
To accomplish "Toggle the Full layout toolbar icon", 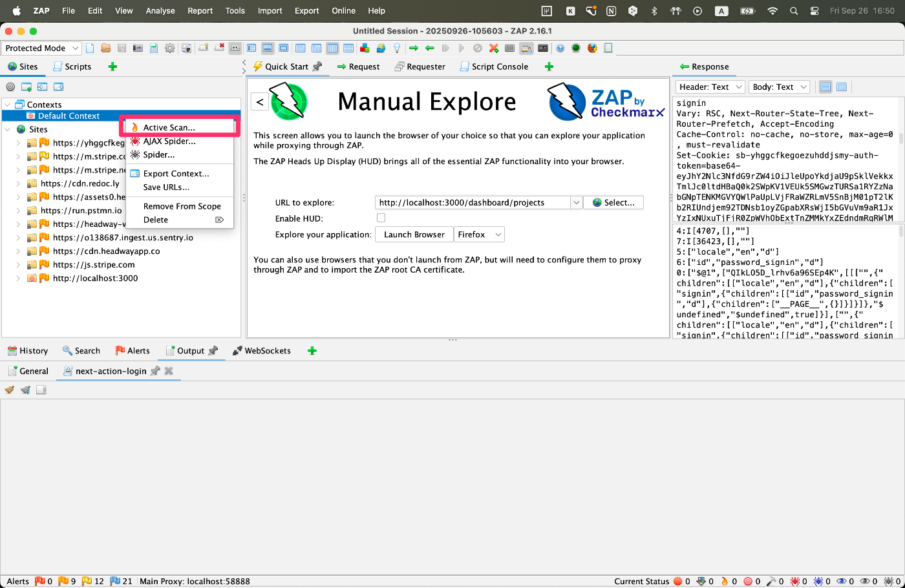I will tap(284, 48).
